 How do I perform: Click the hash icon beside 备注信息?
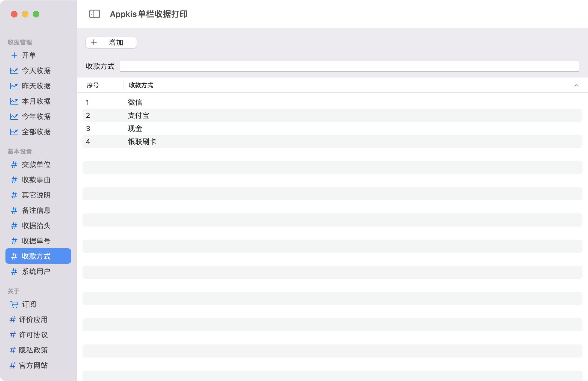coord(14,210)
